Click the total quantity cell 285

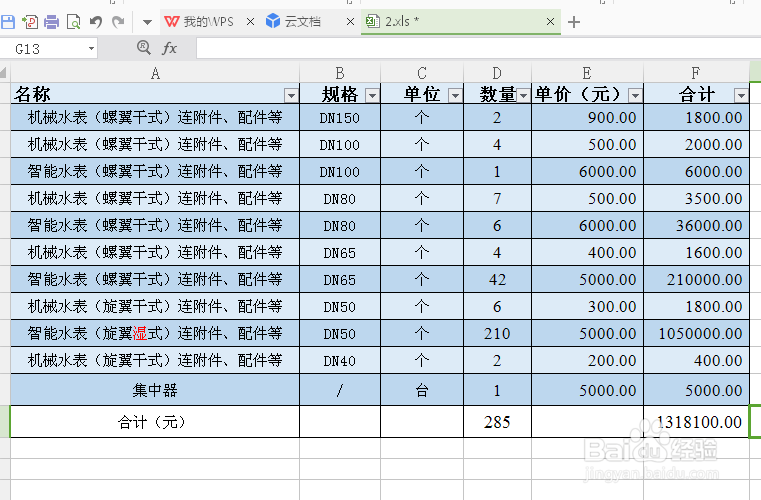[x=497, y=422]
